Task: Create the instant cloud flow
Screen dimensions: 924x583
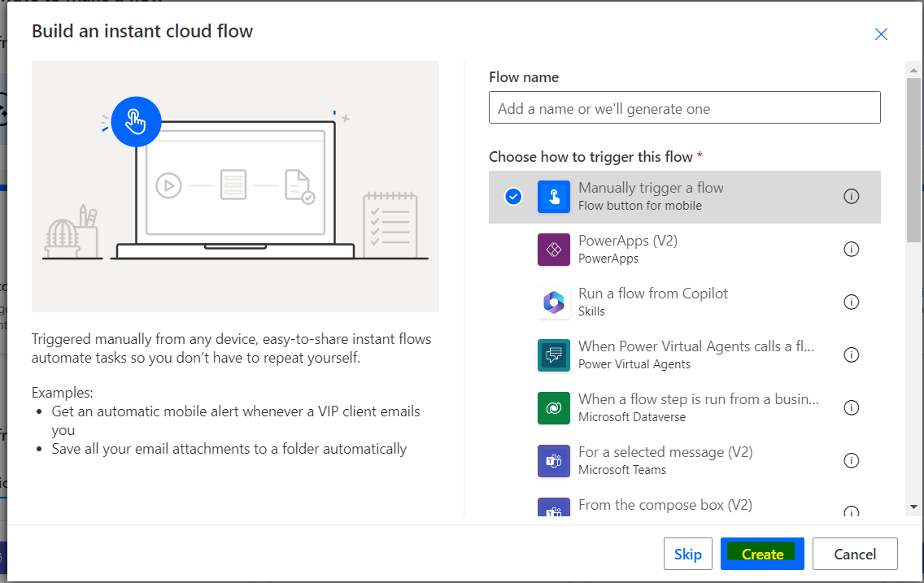Action: [x=762, y=554]
